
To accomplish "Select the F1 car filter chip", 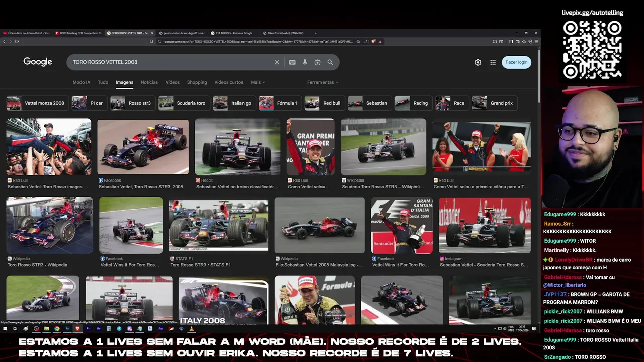I will click(89, 103).
